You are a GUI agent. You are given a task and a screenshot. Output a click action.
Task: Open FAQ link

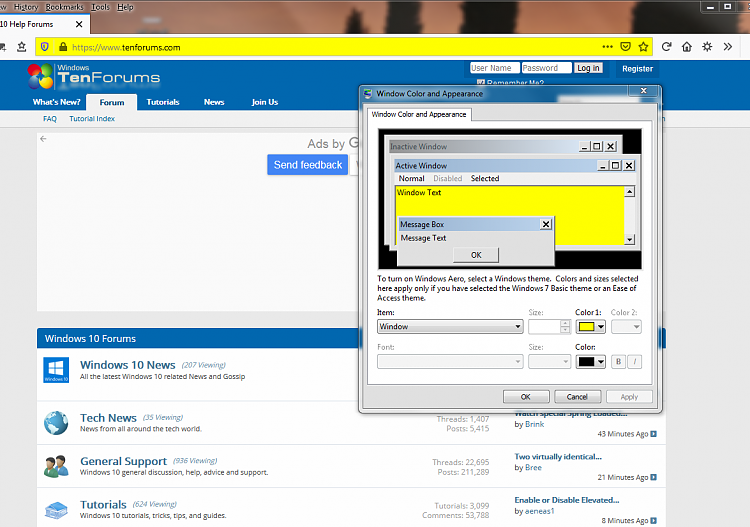point(50,119)
